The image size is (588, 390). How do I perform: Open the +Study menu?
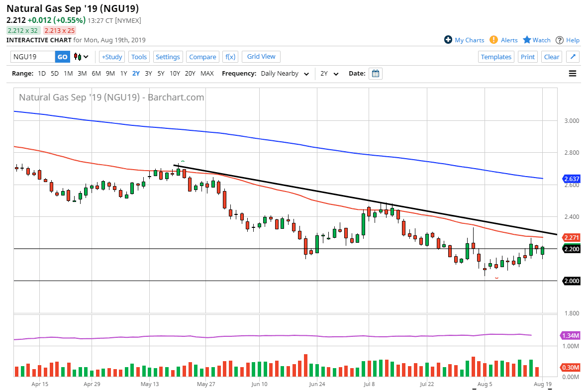[x=111, y=57]
